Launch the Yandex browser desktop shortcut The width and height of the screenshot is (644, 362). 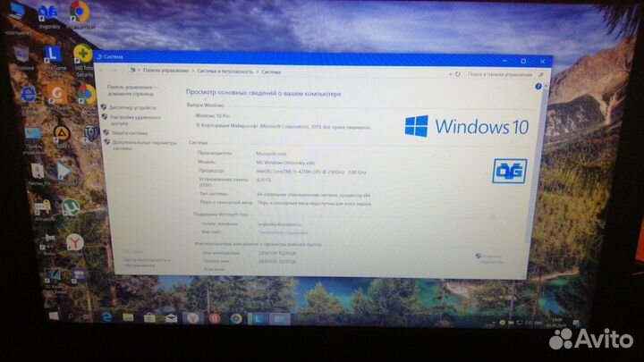coord(75,245)
